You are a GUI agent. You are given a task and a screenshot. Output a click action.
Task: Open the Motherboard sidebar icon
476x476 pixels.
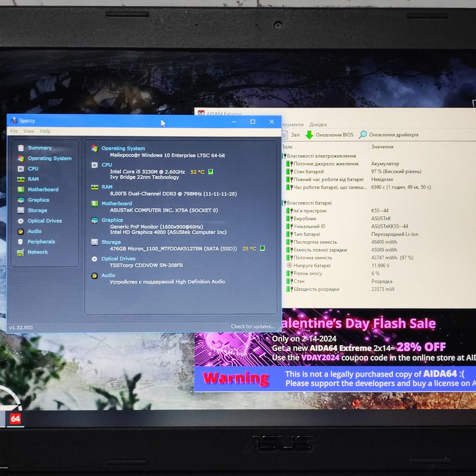click(x=21, y=190)
